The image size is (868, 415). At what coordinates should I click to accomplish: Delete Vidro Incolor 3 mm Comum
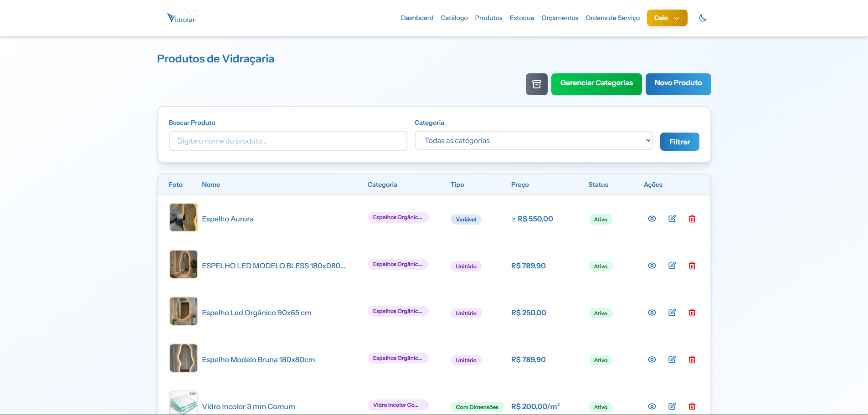692,406
